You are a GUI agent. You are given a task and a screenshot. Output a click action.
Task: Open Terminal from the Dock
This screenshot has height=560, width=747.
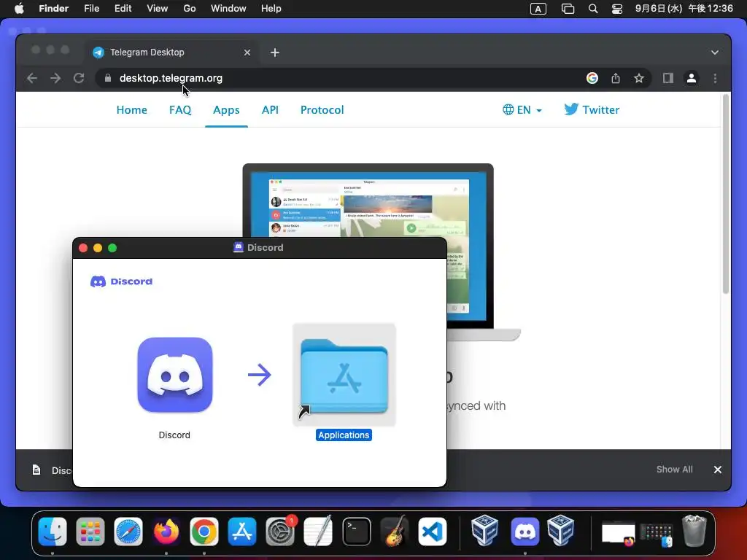356,531
